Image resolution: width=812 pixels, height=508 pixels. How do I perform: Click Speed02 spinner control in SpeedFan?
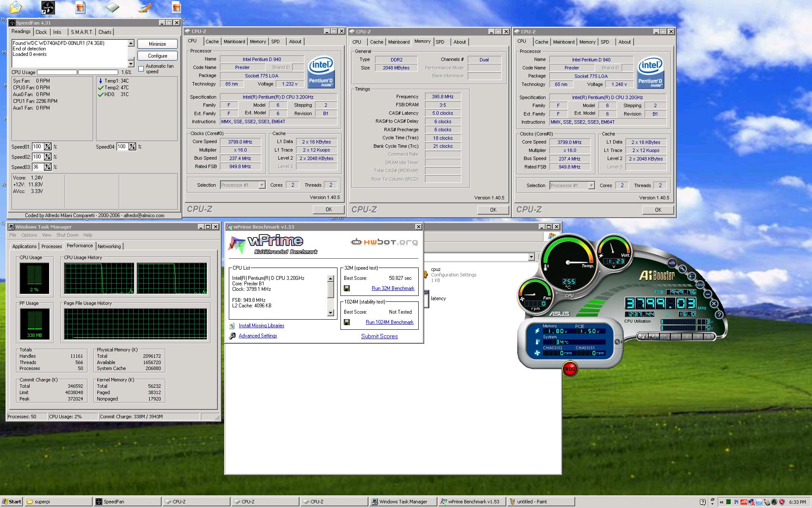(x=48, y=157)
